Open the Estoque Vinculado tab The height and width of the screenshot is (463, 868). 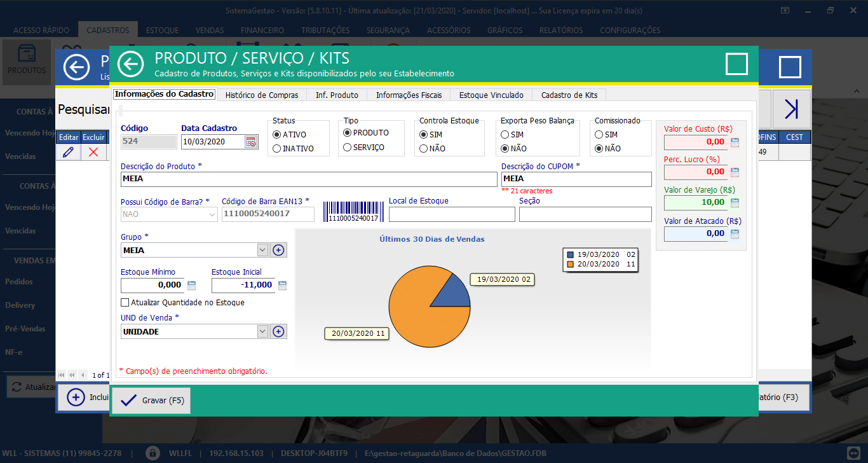pyautogui.click(x=491, y=95)
